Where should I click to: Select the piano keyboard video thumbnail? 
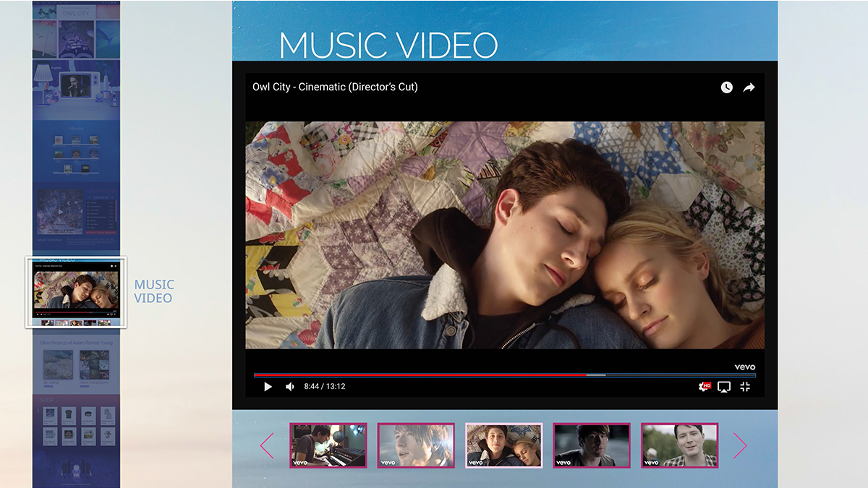click(x=328, y=445)
